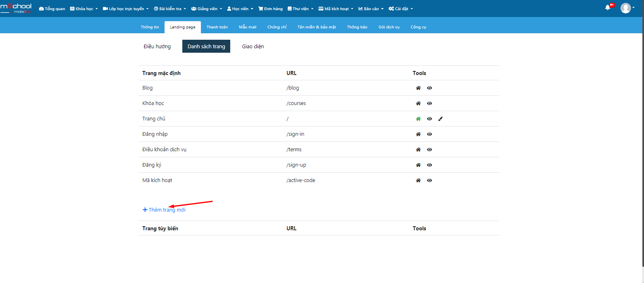The width and height of the screenshot is (644, 283).
Task: Click the home icon in the Điều khoản dịch vụ row
Action: coord(418,150)
